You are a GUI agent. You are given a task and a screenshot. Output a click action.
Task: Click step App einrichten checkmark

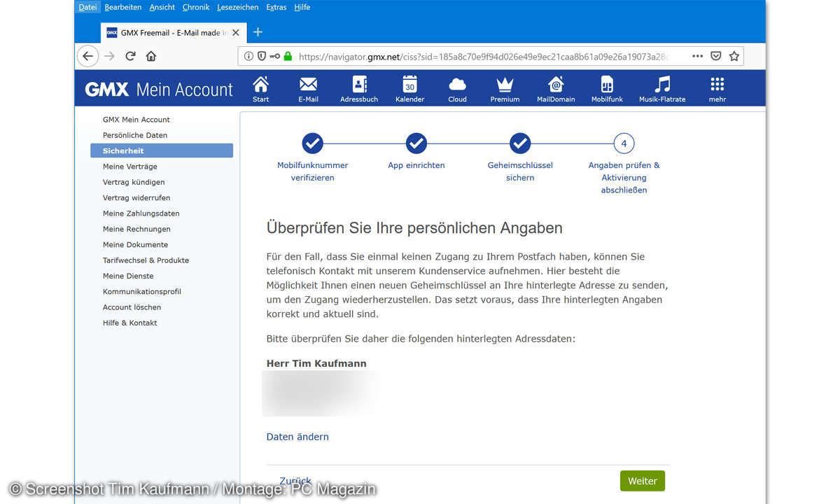point(416,143)
